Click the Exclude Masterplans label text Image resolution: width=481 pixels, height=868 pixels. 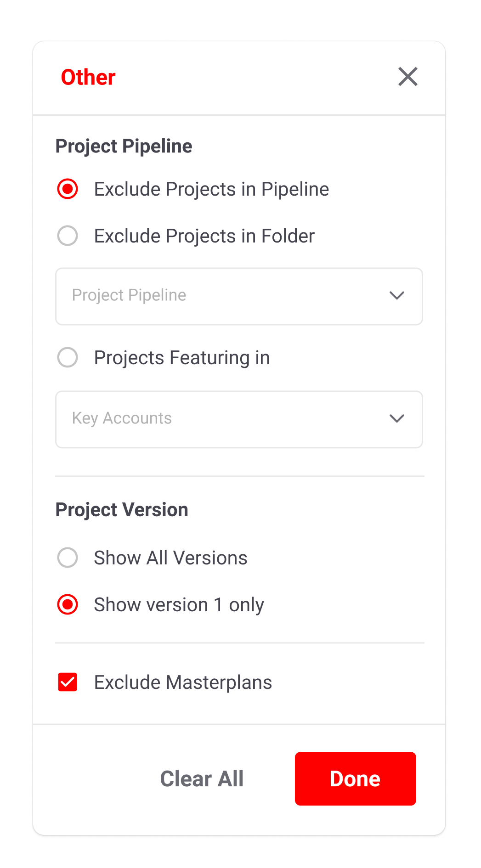183,682
